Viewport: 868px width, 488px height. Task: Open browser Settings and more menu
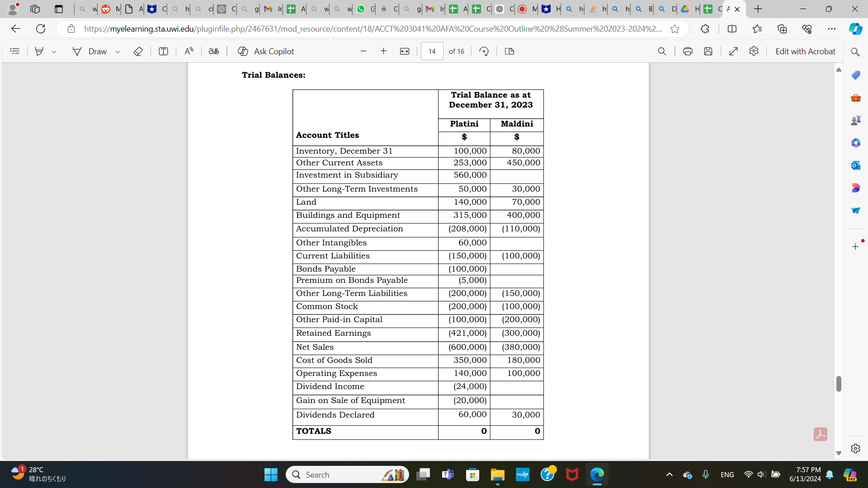point(831,28)
